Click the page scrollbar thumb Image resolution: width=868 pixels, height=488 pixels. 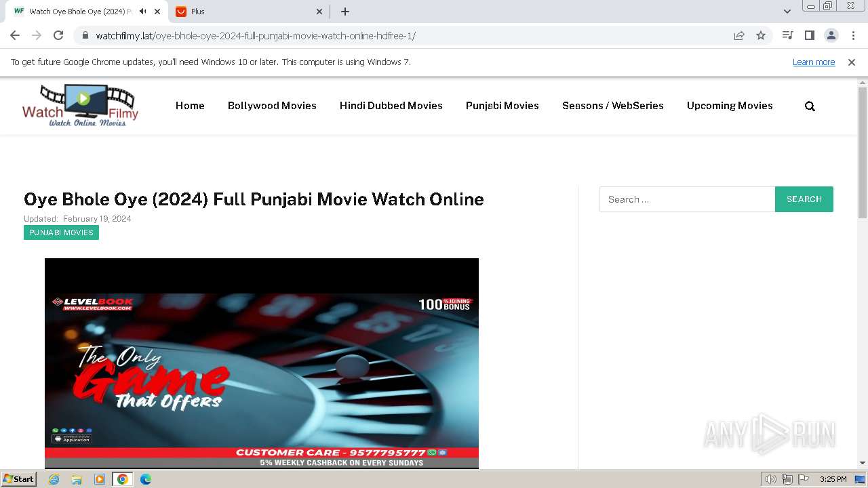(863, 152)
